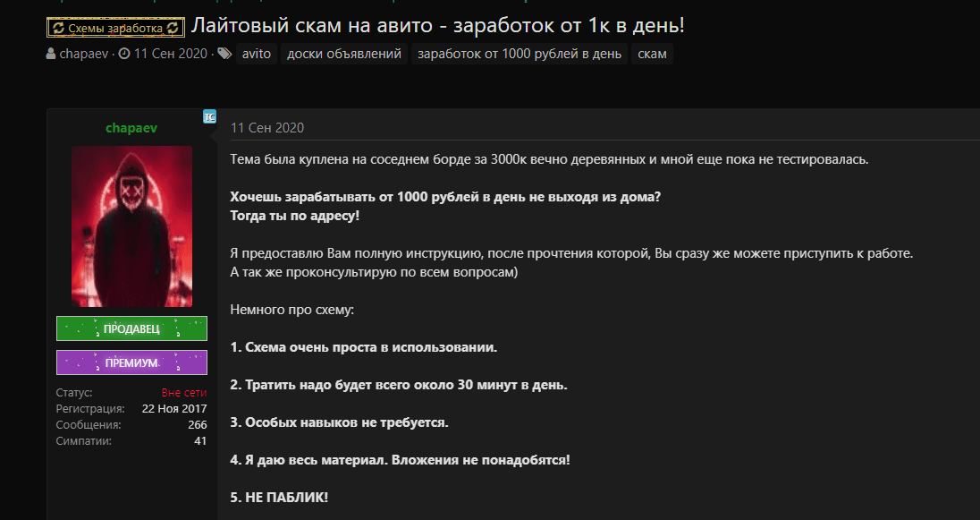Select the 'заработок от 1000 рублей в день' tag

519,54
